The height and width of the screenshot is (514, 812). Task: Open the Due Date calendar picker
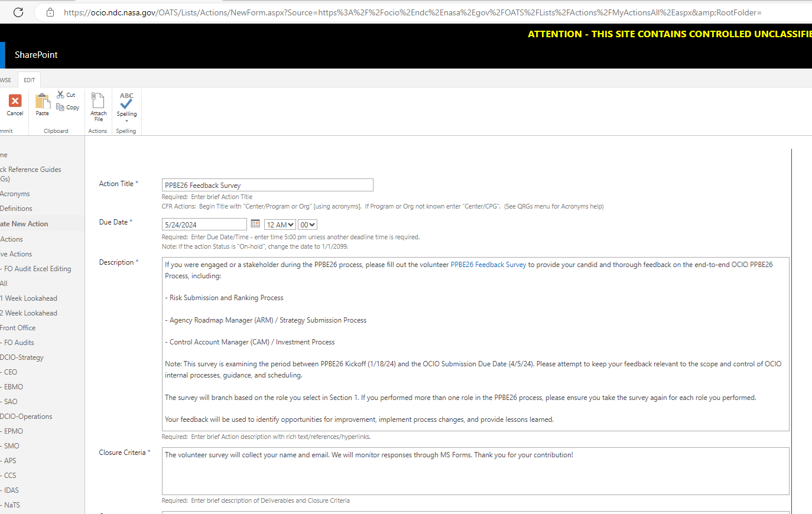tap(255, 223)
